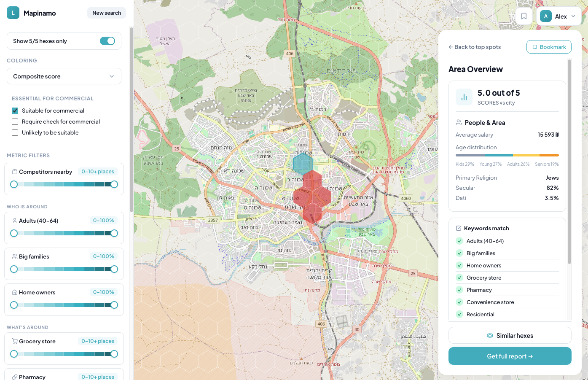The width and height of the screenshot is (588, 380).
Task: Click the Competitors nearby slider left handle
Action: coord(14,184)
